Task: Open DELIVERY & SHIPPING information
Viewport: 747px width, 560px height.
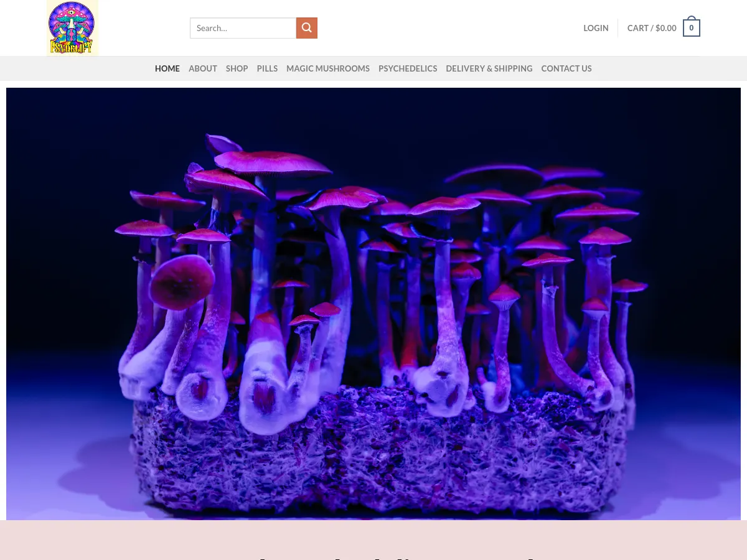Action: [x=489, y=68]
